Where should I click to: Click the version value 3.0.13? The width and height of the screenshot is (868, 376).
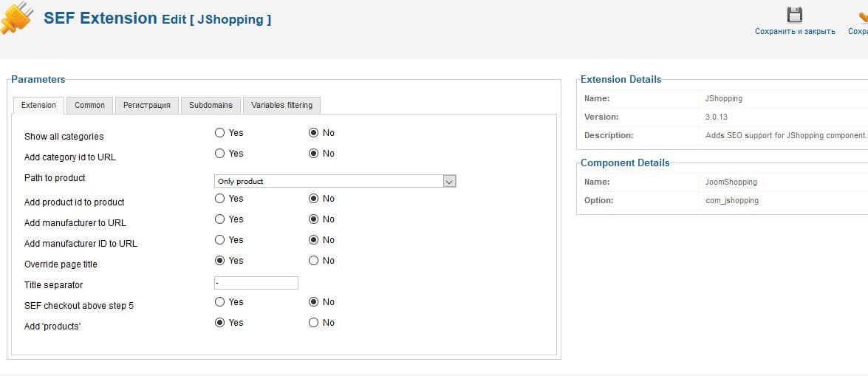(715, 117)
